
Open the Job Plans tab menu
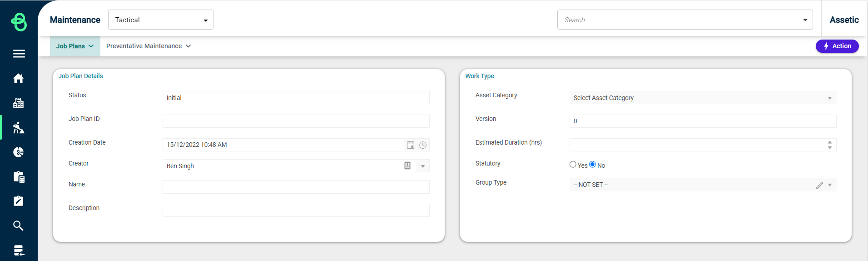tap(75, 46)
